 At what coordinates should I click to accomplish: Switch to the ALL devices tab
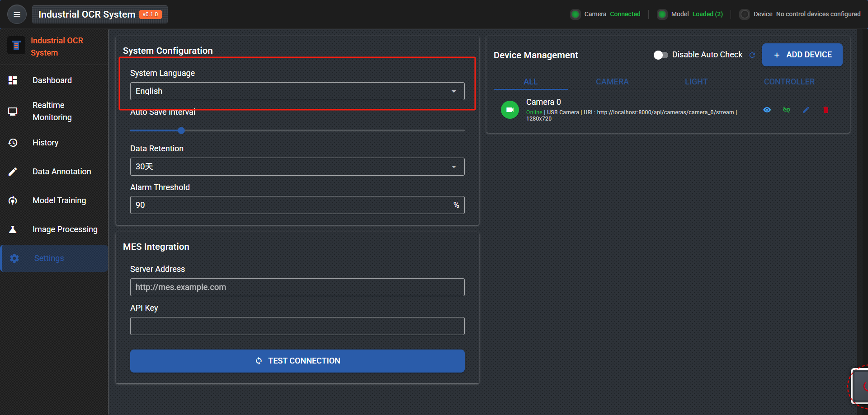click(530, 82)
